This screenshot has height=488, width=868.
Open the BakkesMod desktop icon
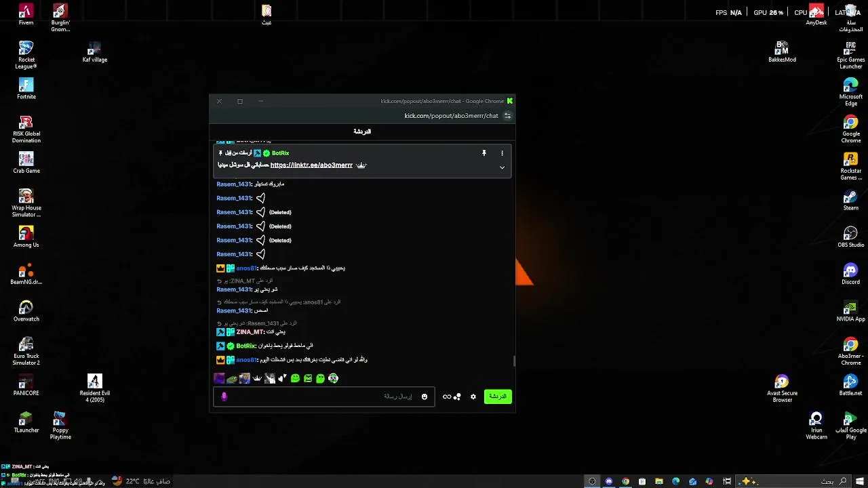click(x=782, y=52)
